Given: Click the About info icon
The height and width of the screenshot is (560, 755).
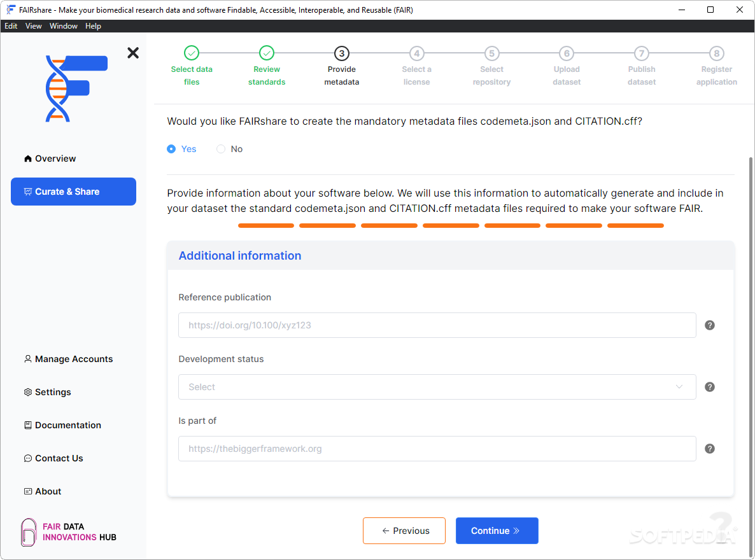Looking at the screenshot, I should click(x=28, y=491).
